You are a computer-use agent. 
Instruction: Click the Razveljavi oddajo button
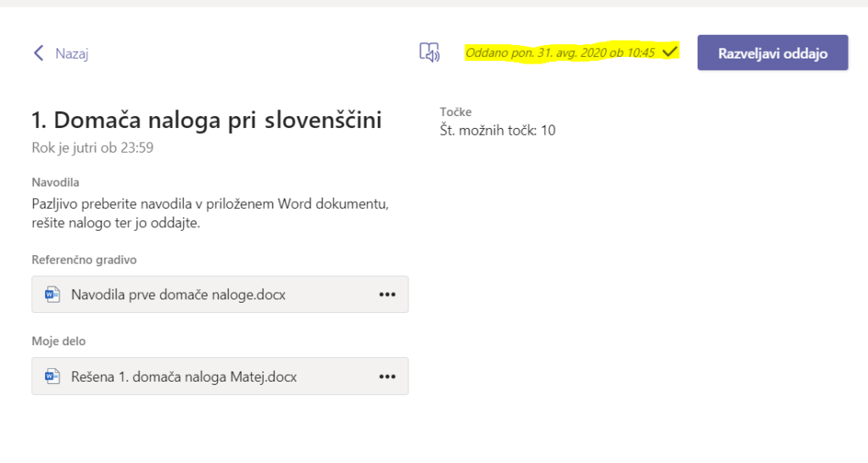772,53
